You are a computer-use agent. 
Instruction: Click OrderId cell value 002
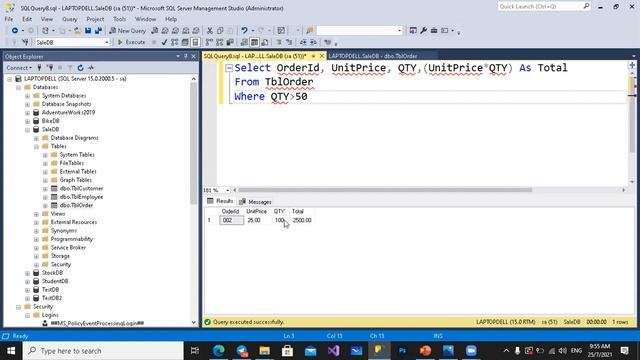pos(231,220)
